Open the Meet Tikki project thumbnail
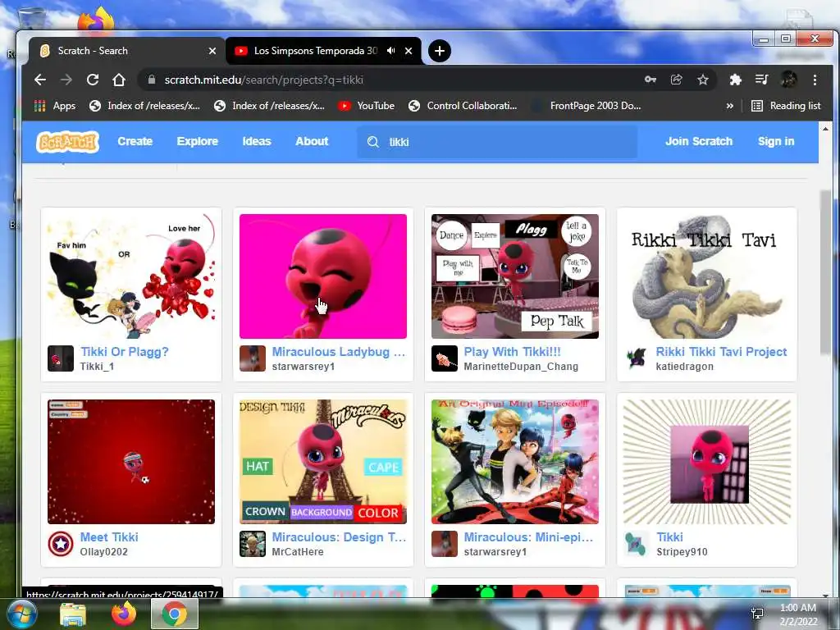The width and height of the screenshot is (840, 630). coord(131,462)
